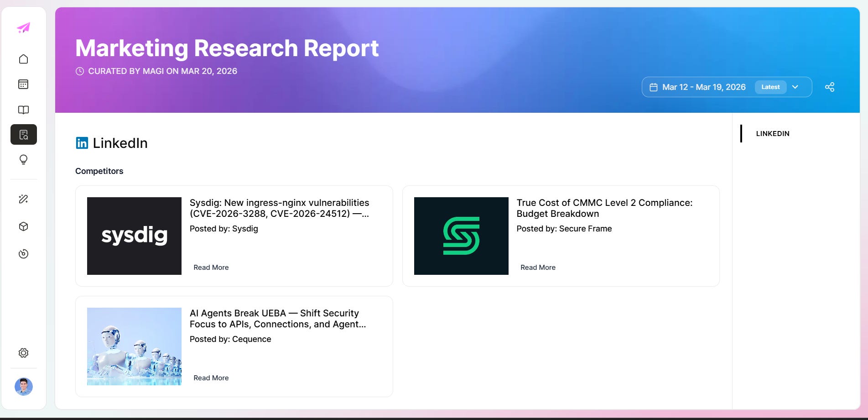Click the LinkedIn logo icon
Viewport: 868px width, 420px height.
(x=82, y=143)
